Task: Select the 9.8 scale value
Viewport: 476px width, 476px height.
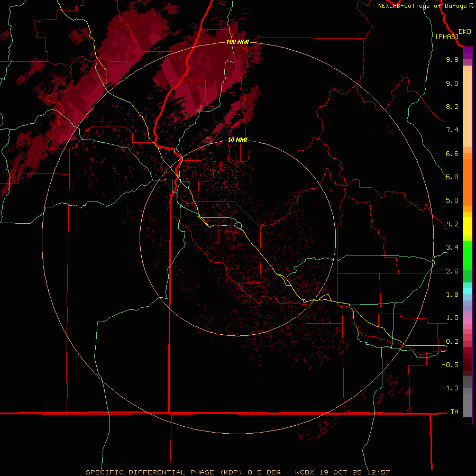Action: pos(452,59)
